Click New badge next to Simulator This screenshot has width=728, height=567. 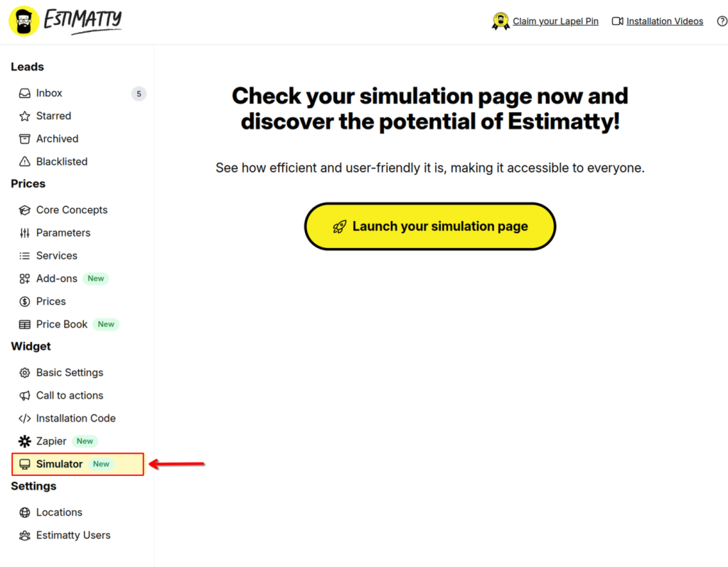pos(101,464)
